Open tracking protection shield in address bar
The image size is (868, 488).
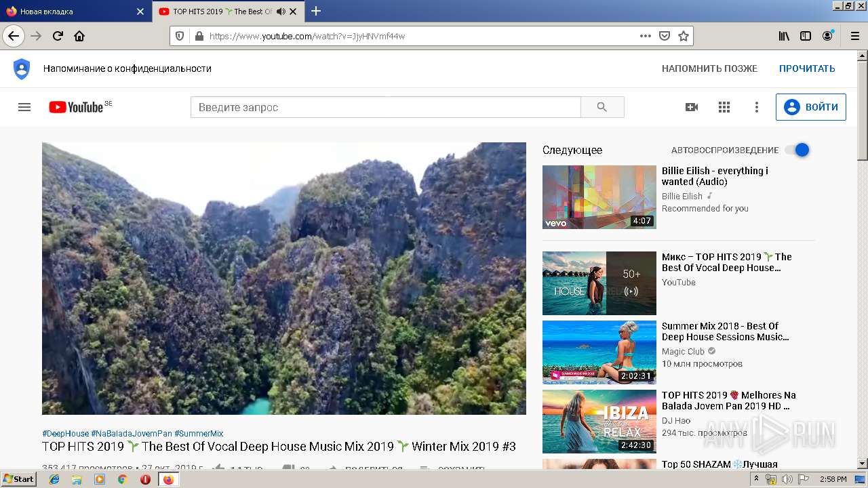coord(180,36)
